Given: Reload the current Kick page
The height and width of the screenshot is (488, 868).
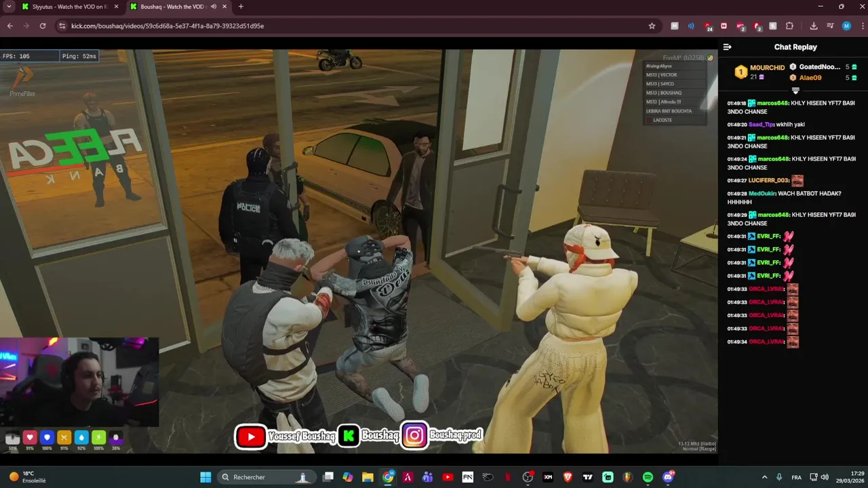Looking at the screenshot, I should tap(43, 26).
